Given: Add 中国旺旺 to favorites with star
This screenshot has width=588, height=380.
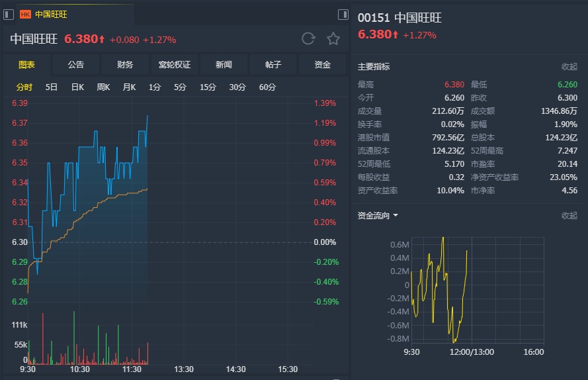Looking at the screenshot, I should click(333, 38).
